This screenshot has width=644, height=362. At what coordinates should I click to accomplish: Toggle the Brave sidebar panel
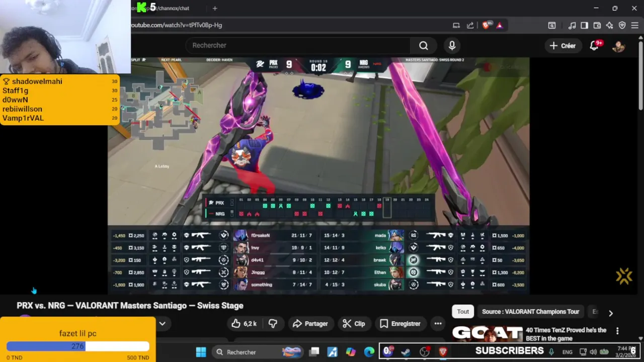[585, 25]
